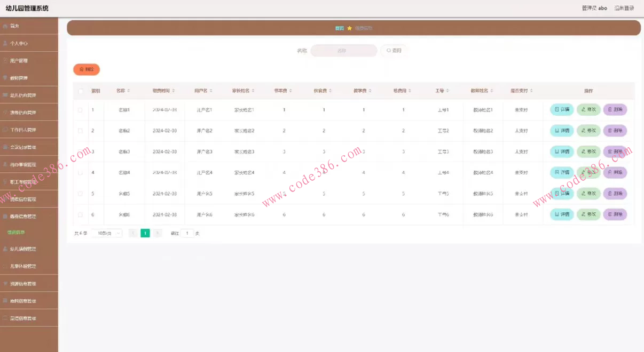Sort the 名称 column using its sort arrows
Viewport: 644px width, 352px height.
(x=129, y=91)
